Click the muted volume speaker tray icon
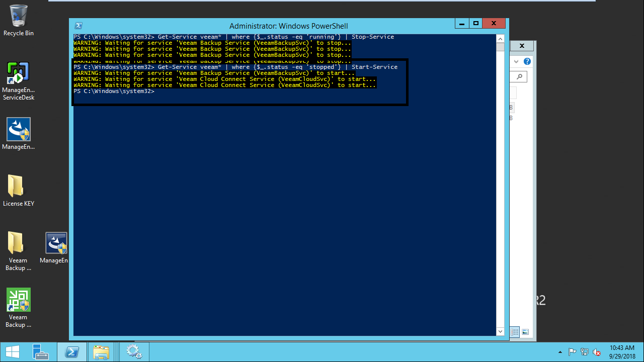 coord(597,352)
